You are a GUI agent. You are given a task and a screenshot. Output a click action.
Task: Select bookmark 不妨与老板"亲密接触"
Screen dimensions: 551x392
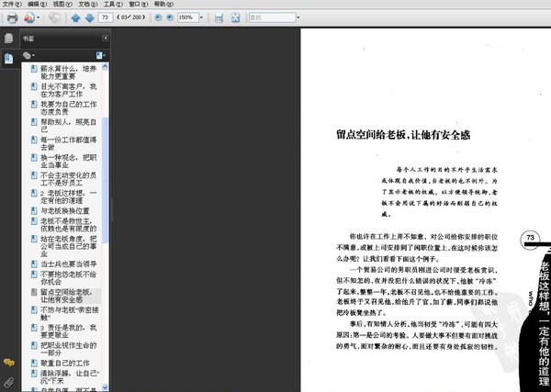click(x=69, y=314)
